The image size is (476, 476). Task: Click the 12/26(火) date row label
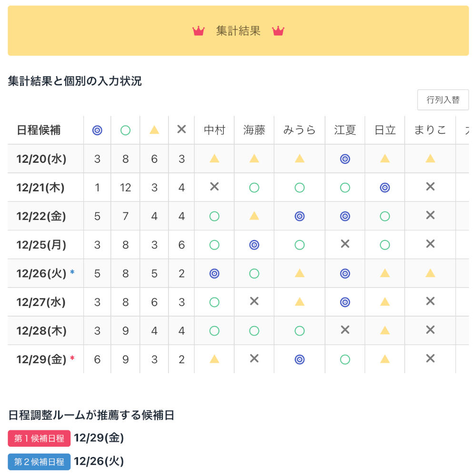pyautogui.click(x=41, y=273)
